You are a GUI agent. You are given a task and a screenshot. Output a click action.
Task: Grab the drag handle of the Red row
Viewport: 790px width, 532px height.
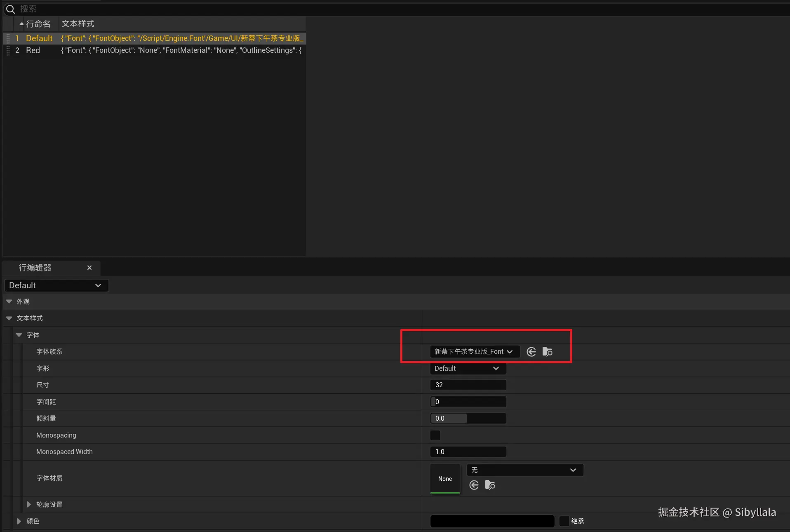tap(8, 50)
